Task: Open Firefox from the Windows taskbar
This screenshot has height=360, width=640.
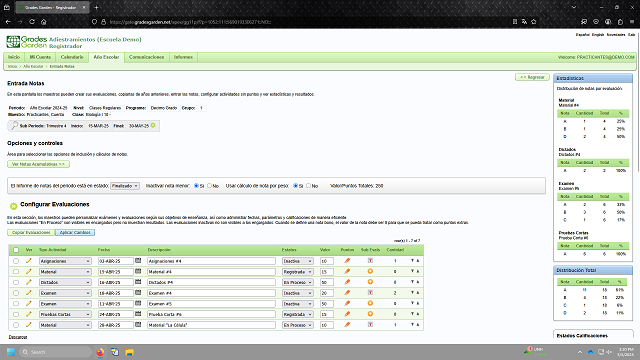Action: point(100,352)
